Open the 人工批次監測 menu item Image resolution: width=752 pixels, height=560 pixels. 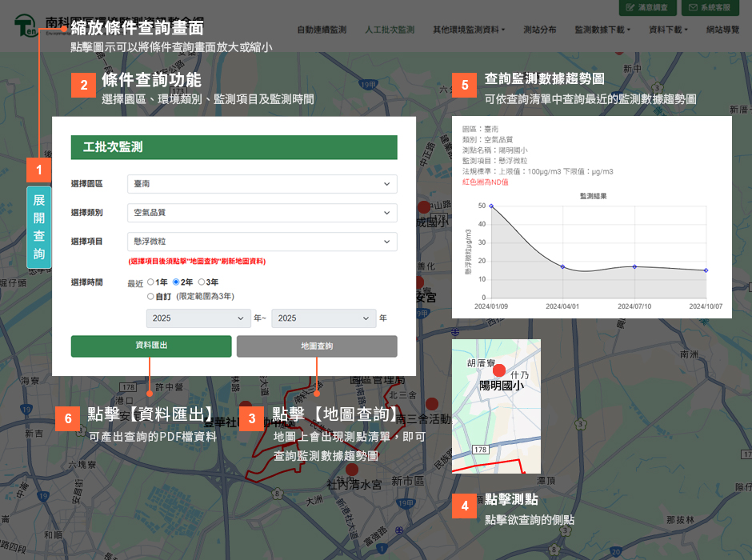(x=390, y=30)
